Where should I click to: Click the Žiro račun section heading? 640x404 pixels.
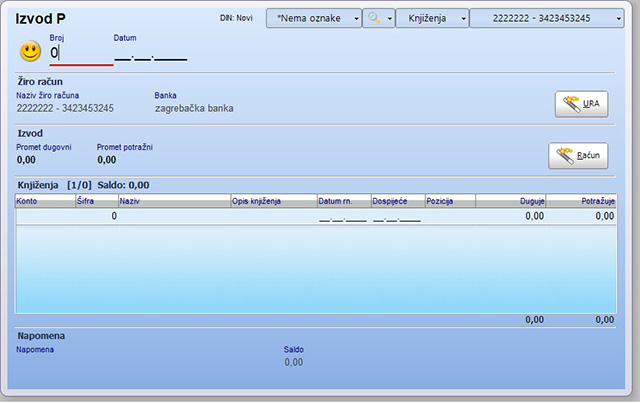tap(40, 82)
